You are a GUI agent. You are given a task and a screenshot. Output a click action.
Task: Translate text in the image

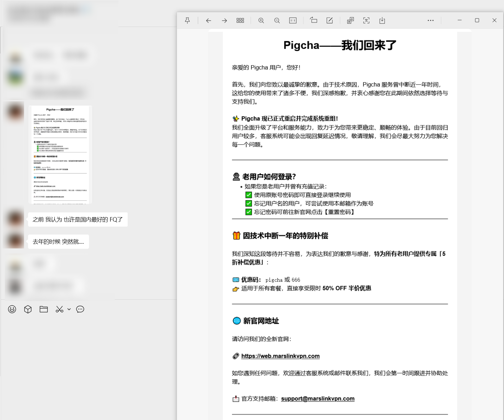[350, 21]
